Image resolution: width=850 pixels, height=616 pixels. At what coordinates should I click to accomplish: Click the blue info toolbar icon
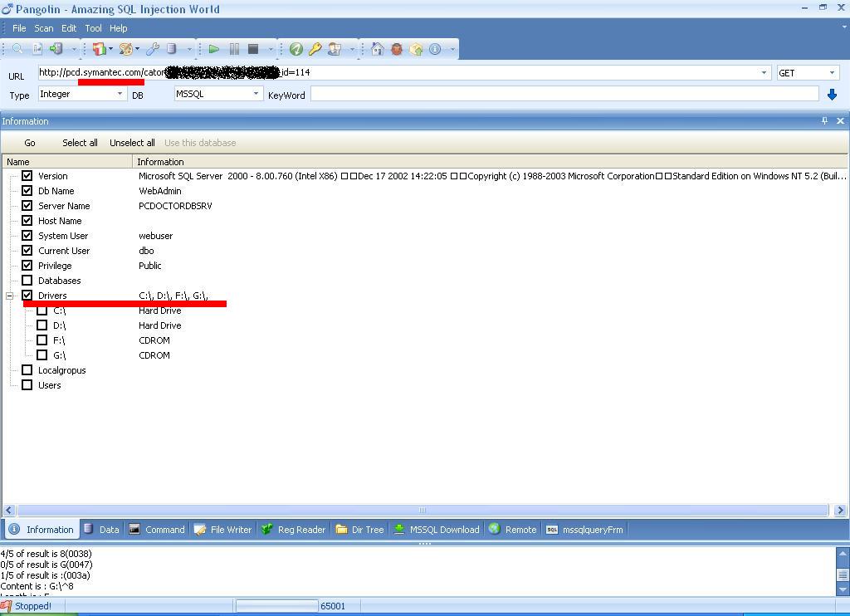point(435,49)
